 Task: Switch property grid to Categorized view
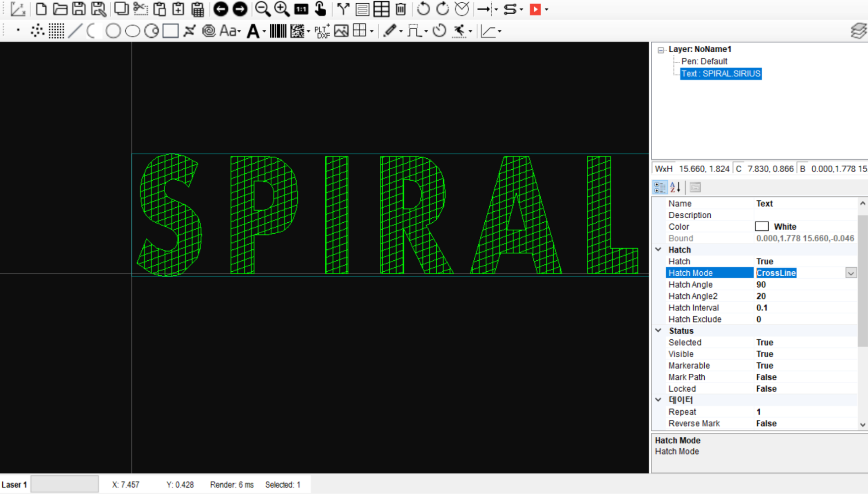coord(660,187)
